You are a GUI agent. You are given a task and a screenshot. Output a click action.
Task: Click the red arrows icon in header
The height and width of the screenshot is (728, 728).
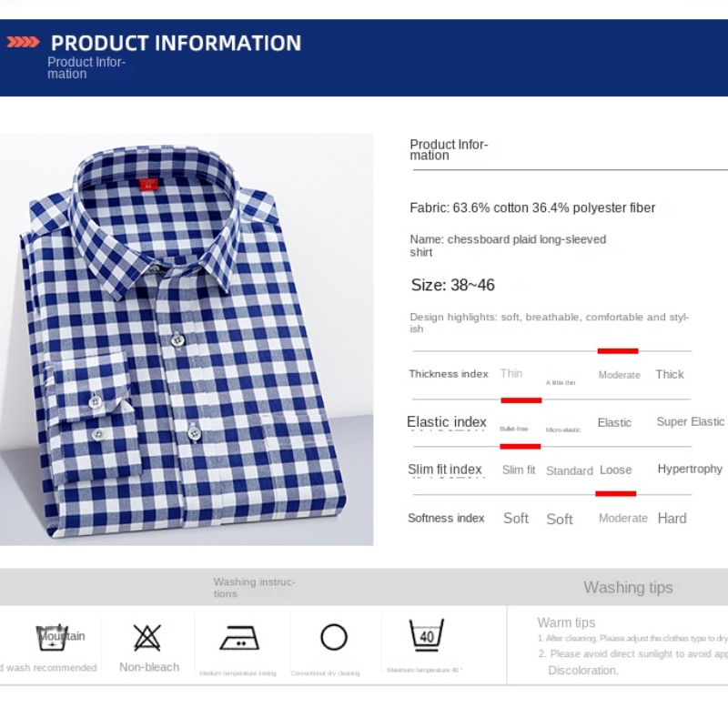(x=23, y=42)
